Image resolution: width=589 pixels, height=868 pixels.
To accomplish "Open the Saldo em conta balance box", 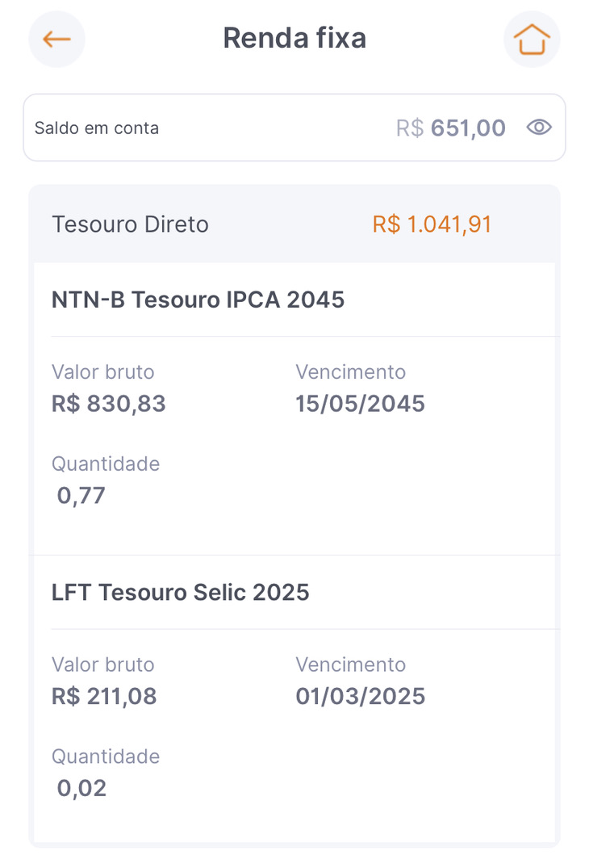I will 294,128.
